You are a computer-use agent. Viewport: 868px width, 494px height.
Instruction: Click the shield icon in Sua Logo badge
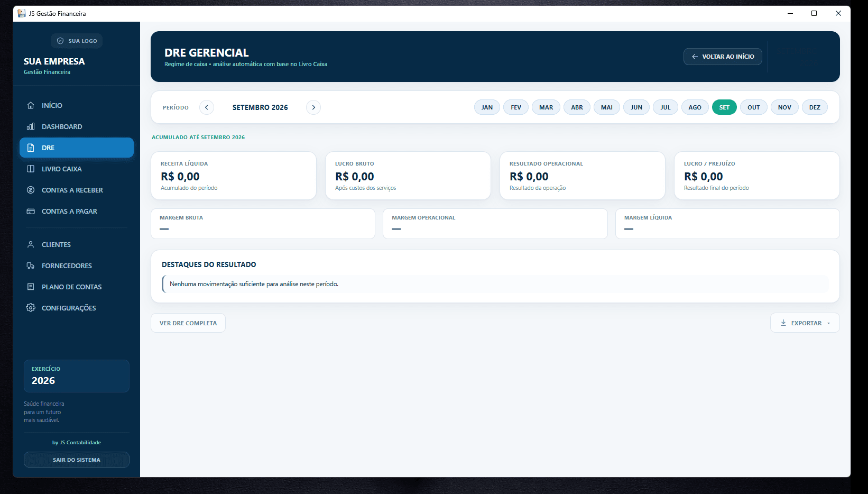60,41
